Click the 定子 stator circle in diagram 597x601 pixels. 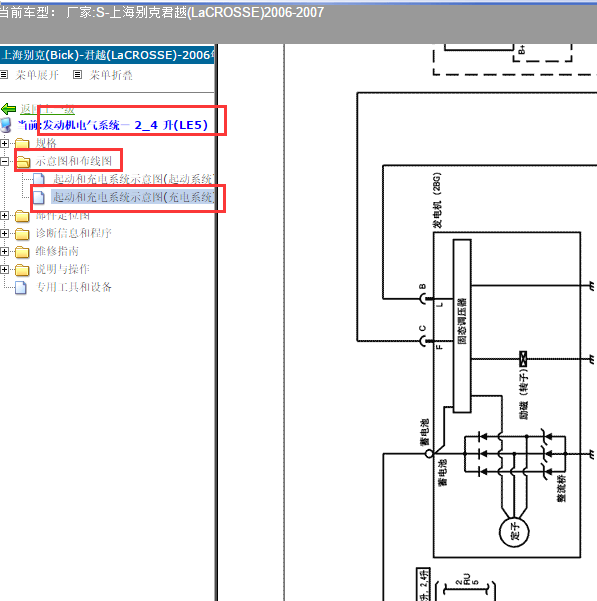pyautogui.click(x=514, y=532)
